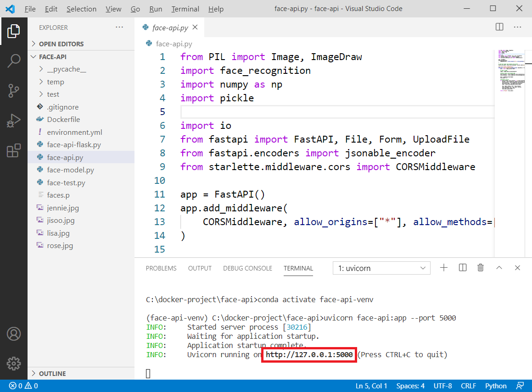Image resolution: width=532 pixels, height=392 pixels.
Task: Kill the terminal using the trash icon
Action: coord(481,267)
